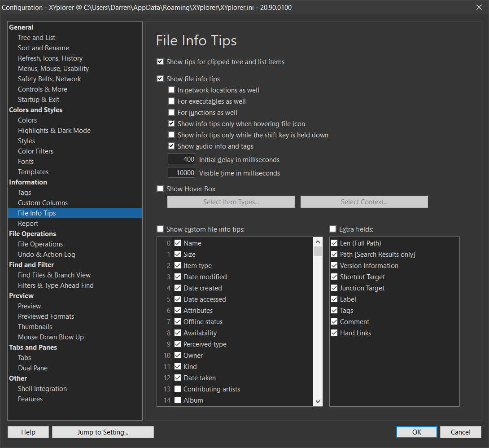The image size is (489, 448).
Task: Go to Filters & Type Ahead Find
Action: [x=56, y=285]
